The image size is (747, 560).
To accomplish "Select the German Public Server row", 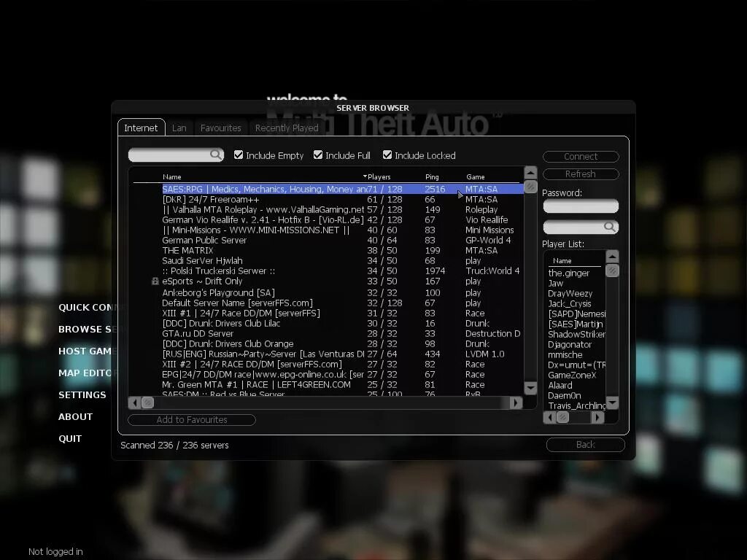I will tap(343, 241).
